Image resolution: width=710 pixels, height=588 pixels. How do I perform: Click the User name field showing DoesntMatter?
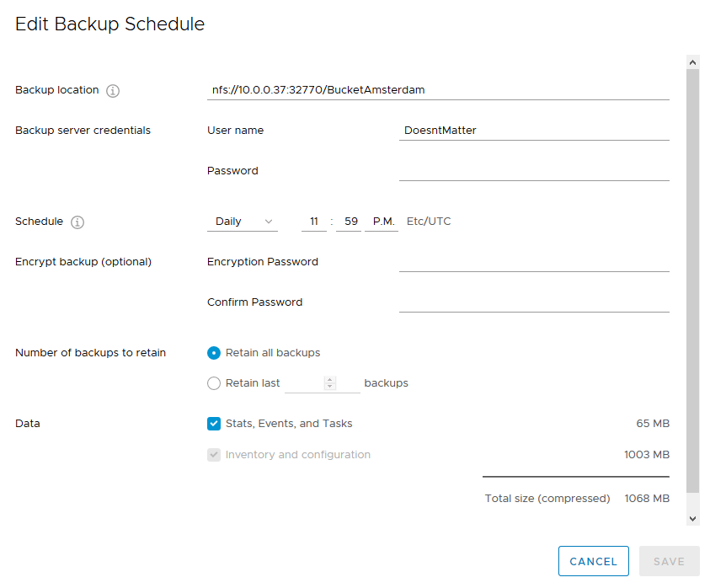pos(505,131)
